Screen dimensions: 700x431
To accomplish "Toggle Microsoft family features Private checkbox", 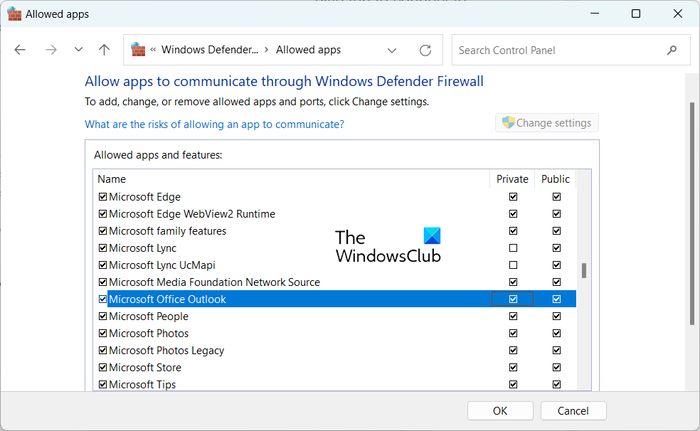I will [x=513, y=231].
